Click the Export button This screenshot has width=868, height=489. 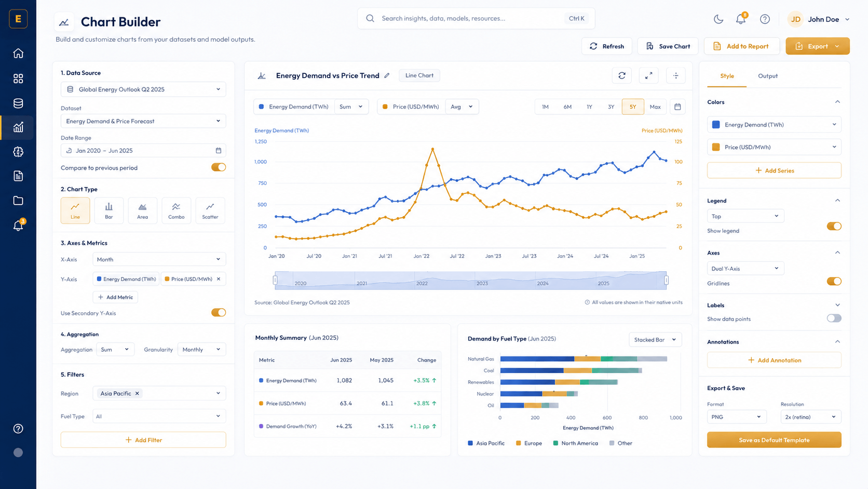(818, 46)
